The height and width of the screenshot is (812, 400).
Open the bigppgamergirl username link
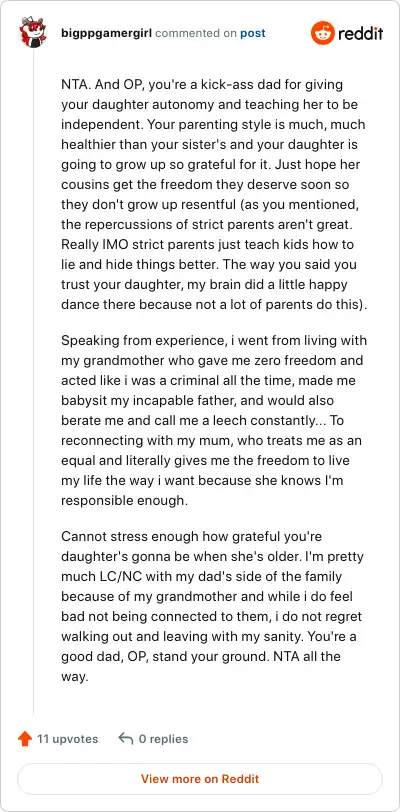click(107, 34)
